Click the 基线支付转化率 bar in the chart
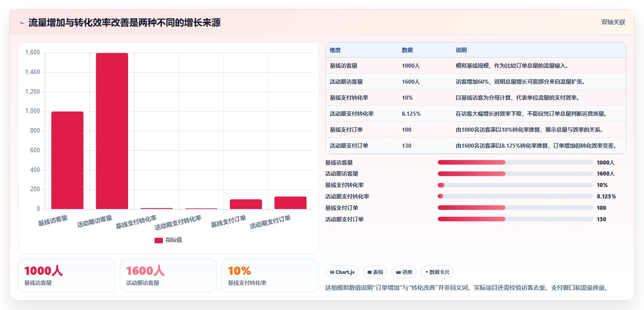This screenshot has width=644, height=310. click(156, 208)
